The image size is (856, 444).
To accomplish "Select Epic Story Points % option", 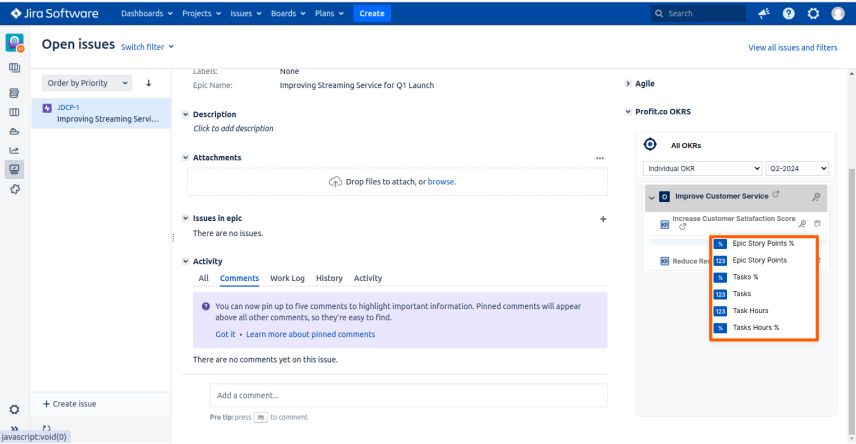I will click(x=763, y=244).
